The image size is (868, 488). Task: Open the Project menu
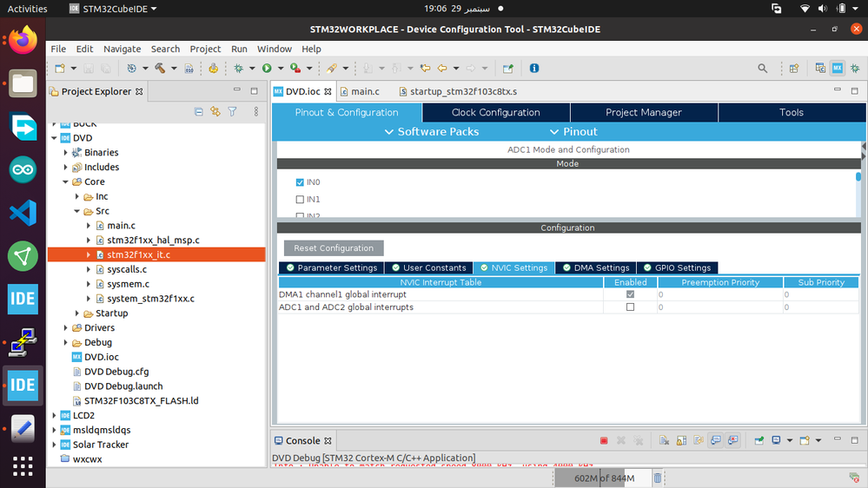pyautogui.click(x=205, y=49)
